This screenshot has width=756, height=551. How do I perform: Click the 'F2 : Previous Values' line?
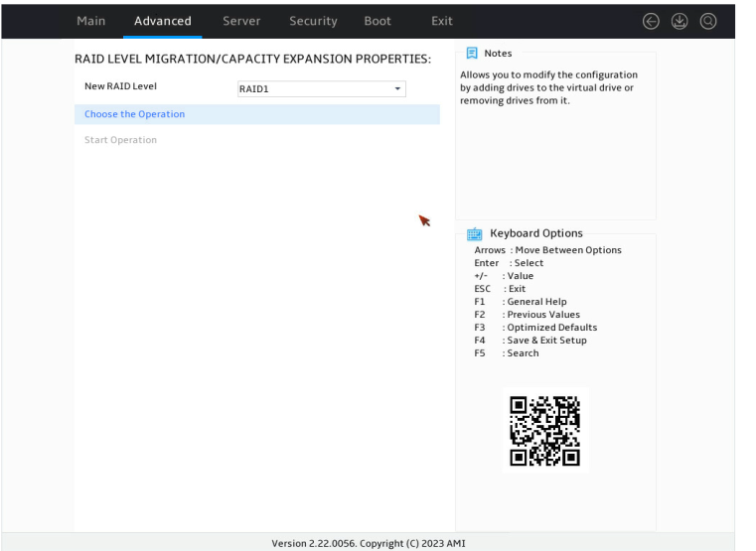tap(527, 315)
